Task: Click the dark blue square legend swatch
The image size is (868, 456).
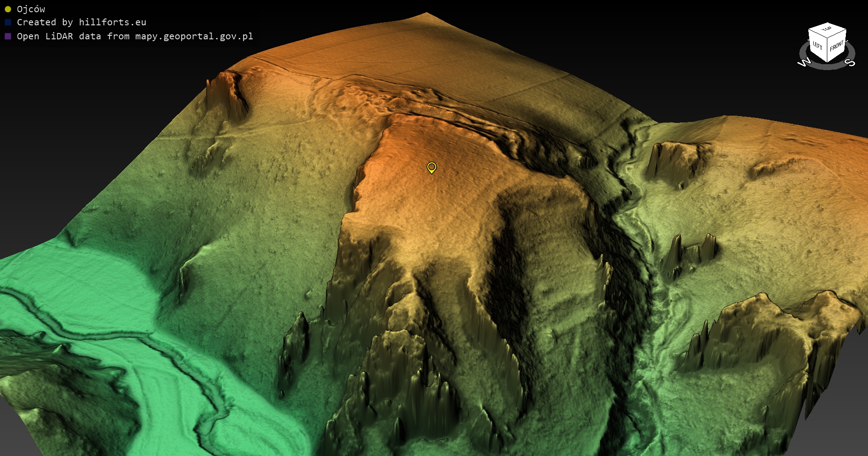Action: click(x=8, y=22)
